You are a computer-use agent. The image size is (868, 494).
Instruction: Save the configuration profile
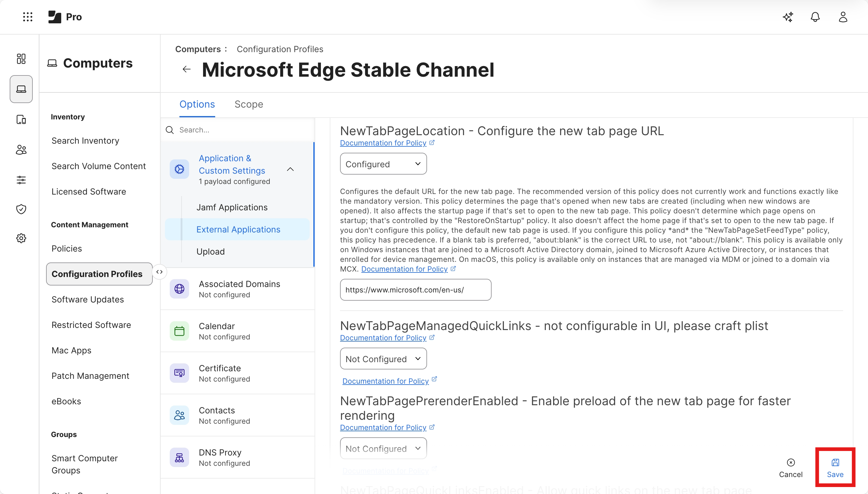(x=835, y=468)
